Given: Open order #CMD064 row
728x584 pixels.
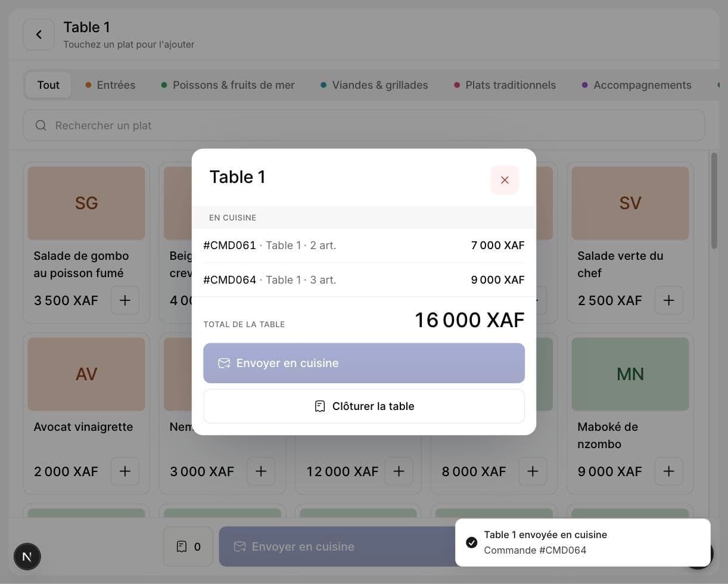Looking at the screenshot, I should pos(364,279).
